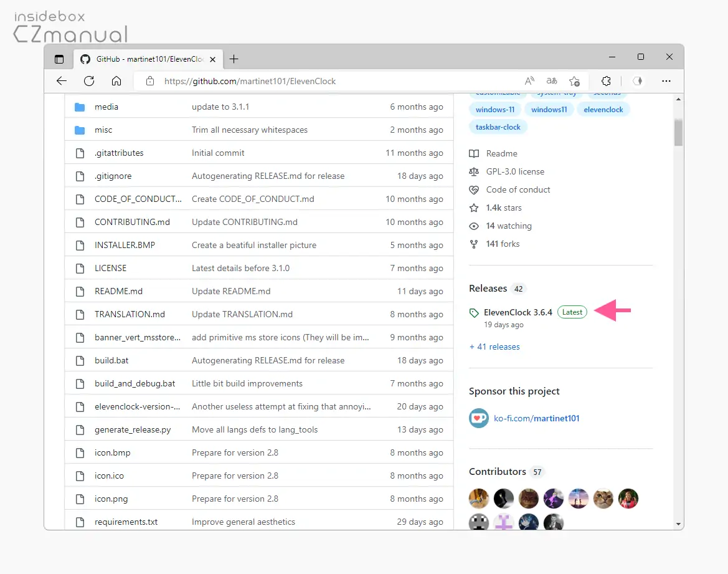Click the cat-face contributor avatar
Viewport: 728px width, 574px height.
pos(603,499)
